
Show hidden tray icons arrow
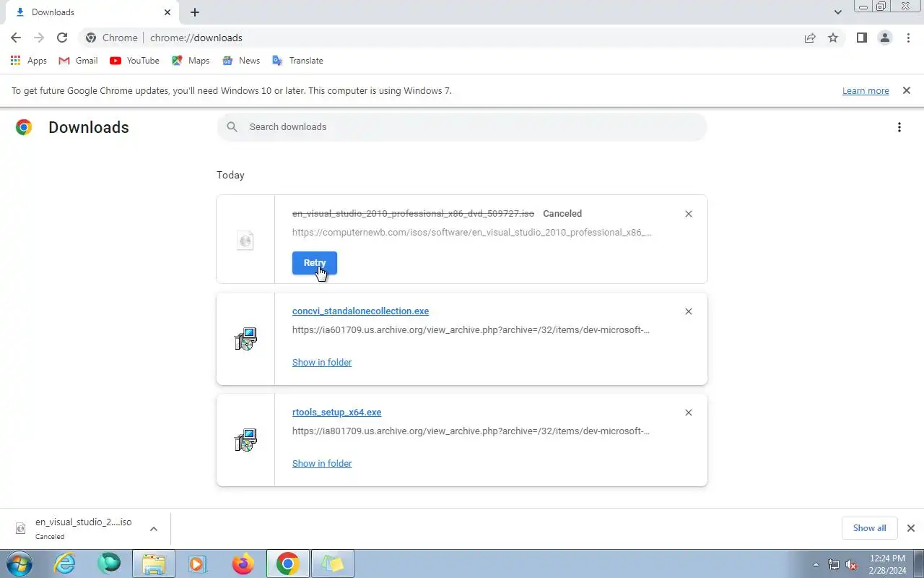pos(816,564)
